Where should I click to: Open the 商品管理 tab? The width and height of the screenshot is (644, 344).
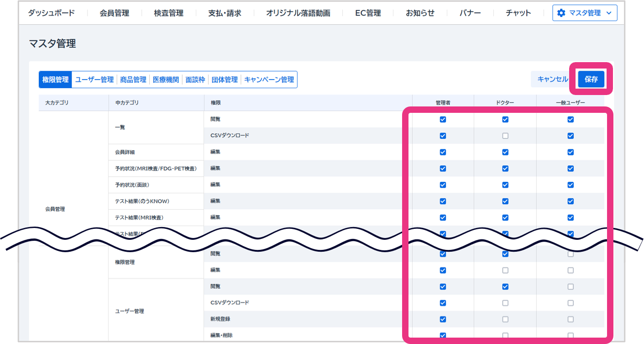point(133,79)
